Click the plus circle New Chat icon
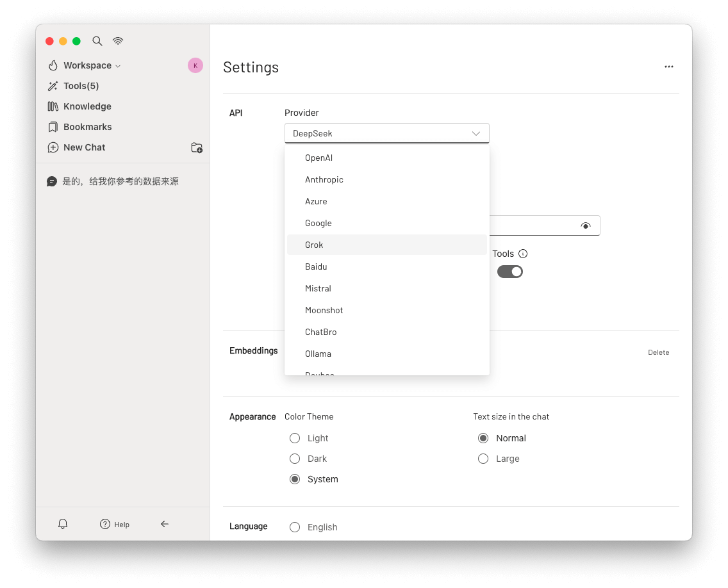Screen dimensions: 728x588 (53, 147)
